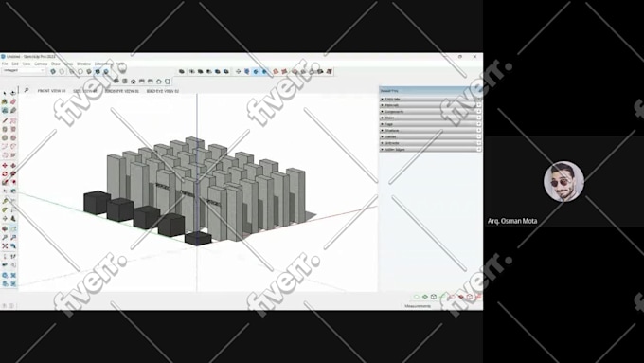Screen dimensions: 644x363
Task: Close the Materials panel with its X
Action: (478, 105)
